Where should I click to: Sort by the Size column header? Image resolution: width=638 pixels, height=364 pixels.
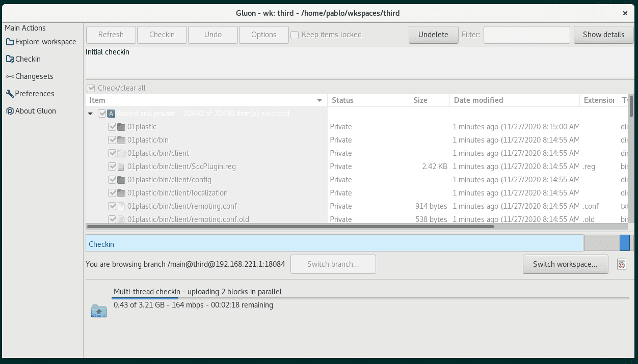click(430, 100)
